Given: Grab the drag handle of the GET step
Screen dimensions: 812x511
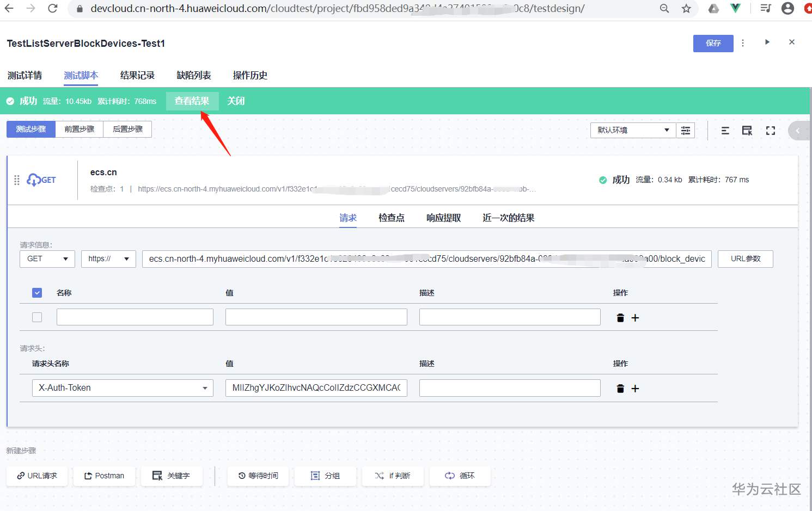Looking at the screenshot, I should [17, 180].
